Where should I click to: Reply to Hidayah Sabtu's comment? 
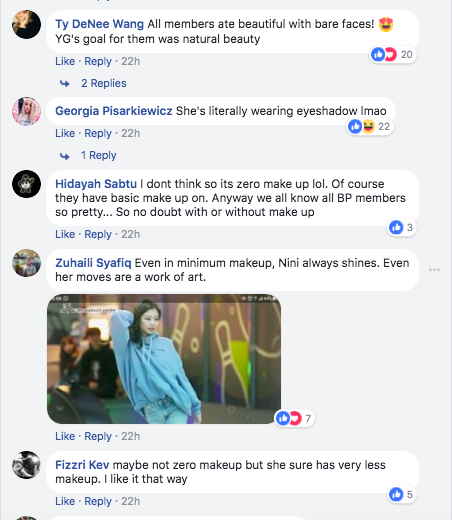98,234
